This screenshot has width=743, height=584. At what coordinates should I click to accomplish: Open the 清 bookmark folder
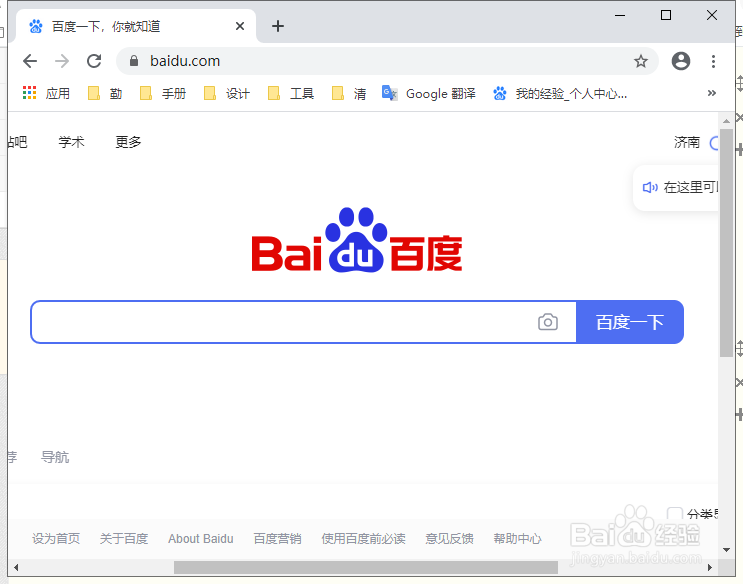click(x=349, y=93)
